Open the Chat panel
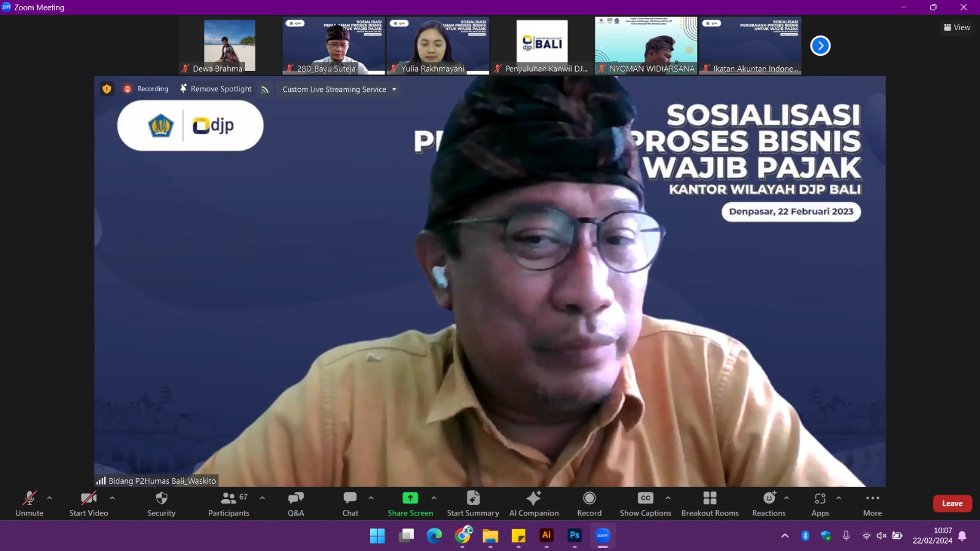Viewport: 980px width, 551px height. click(350, 503)
